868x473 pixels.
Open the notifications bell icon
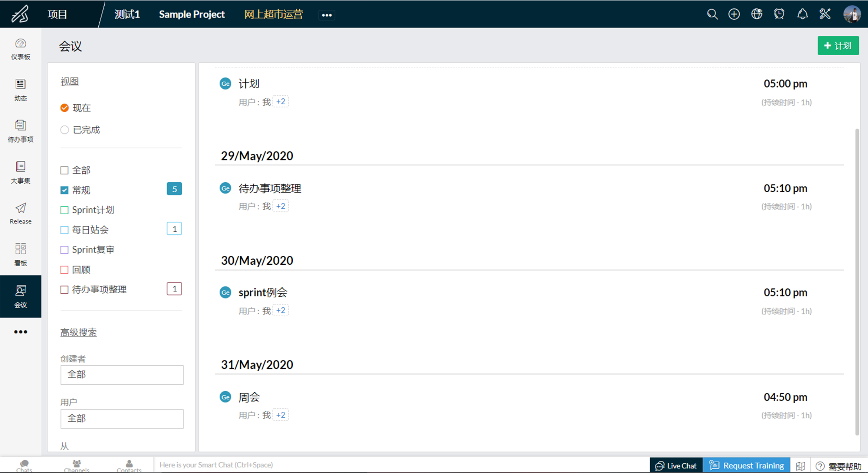pyautogui.click(x=802, y=14)
